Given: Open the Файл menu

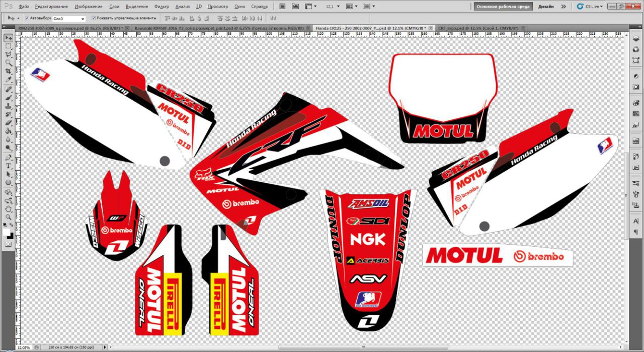Looking at the screenshot, I should (24, 7).
